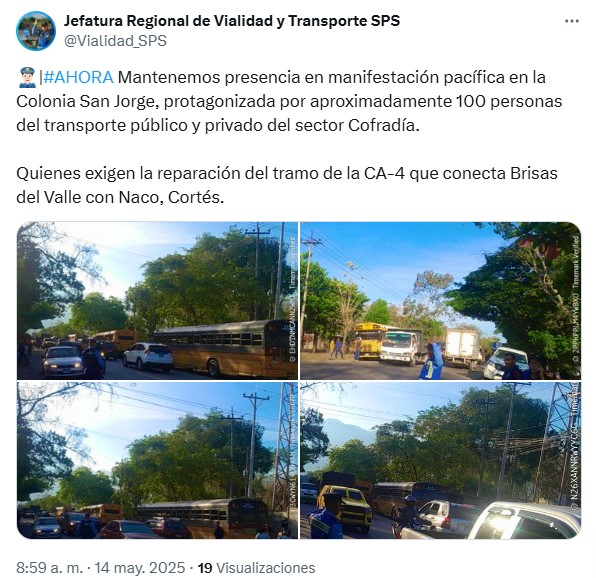This screenshot has width=596, height=578.
Task: Open the @Vialidad_SPS handle
Action: [115, 41]
